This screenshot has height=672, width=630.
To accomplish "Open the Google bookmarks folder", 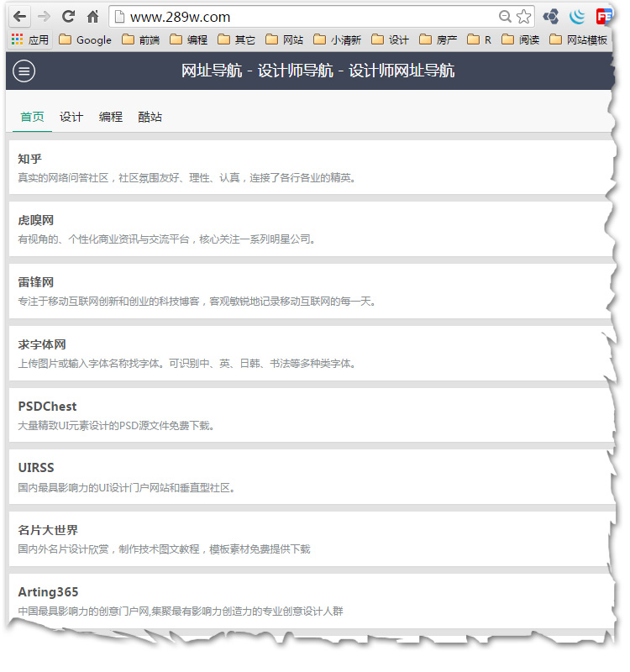I will [x=85, y=39].
